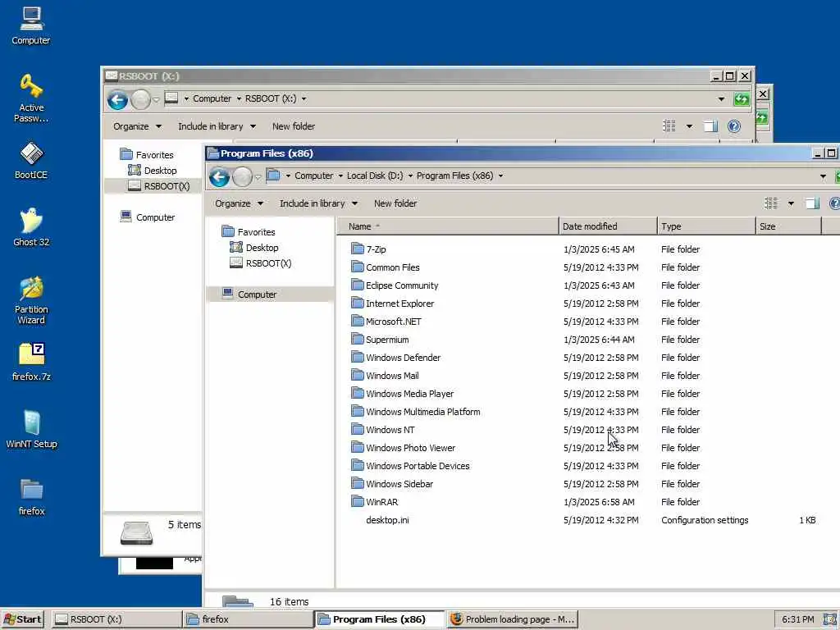Image resolution: width=840 pixels, height=630 pixels.
Task: Click Local Disk (D:) breadcrumb
Action: click(374, 176)
